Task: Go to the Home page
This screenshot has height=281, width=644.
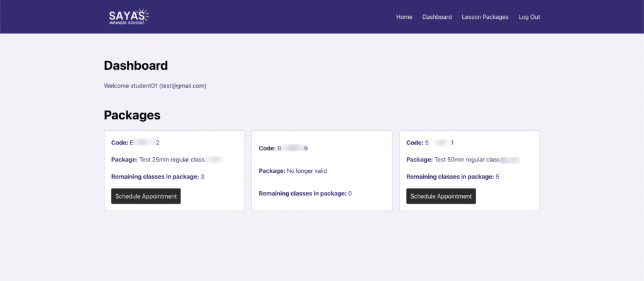Action: 404,17
